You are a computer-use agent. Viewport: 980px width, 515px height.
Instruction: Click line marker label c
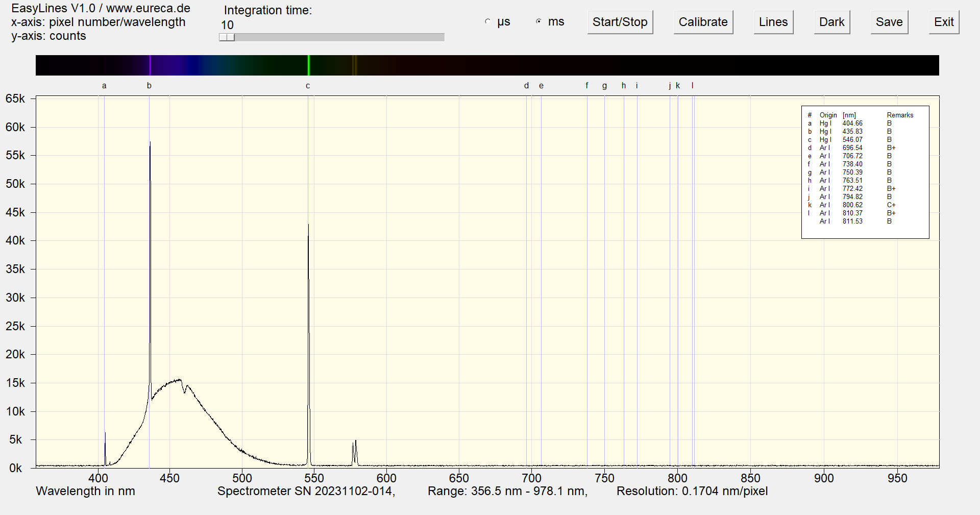pyautogui.click(x=308, y=86)
